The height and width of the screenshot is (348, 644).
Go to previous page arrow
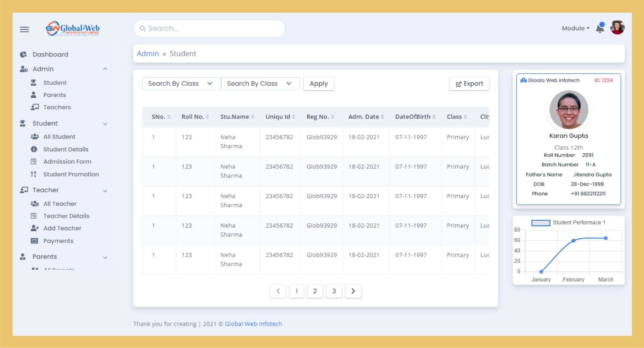(x=278, y=291)
